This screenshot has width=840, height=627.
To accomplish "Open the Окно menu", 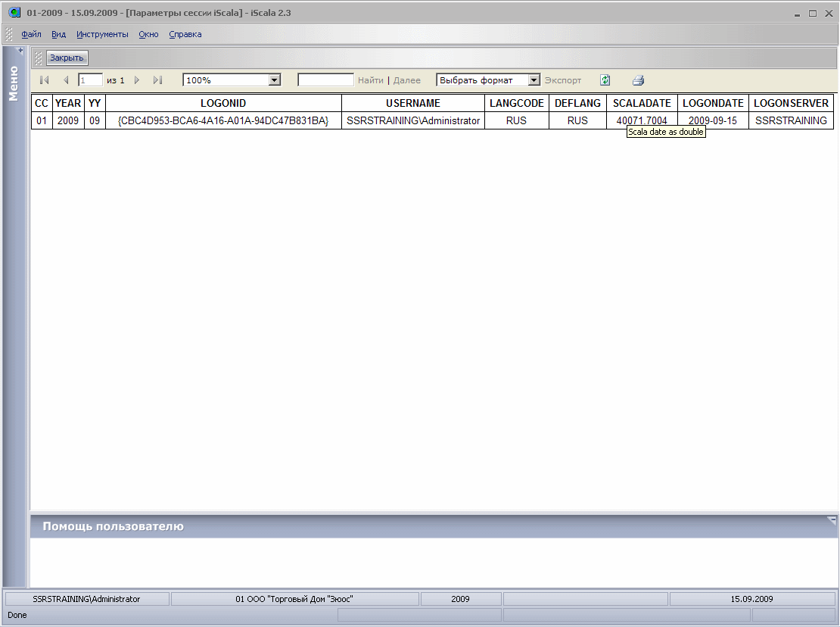I will click(x=148, y=34).
